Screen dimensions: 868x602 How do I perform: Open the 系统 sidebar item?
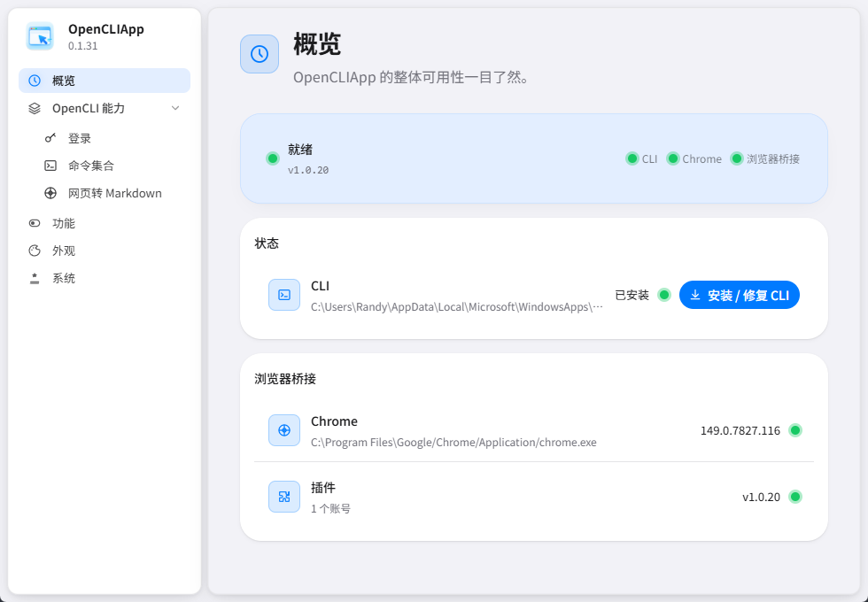105,278
